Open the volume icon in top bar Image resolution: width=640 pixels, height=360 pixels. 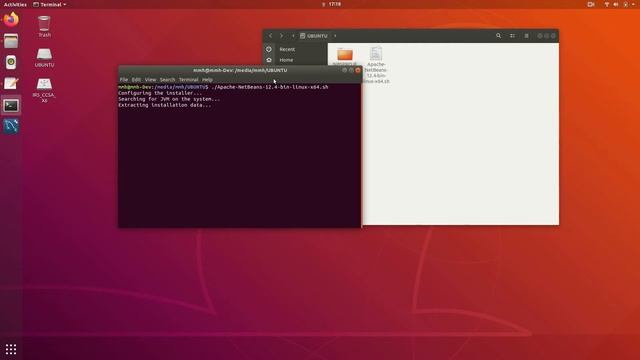click(x=616, y=4)
